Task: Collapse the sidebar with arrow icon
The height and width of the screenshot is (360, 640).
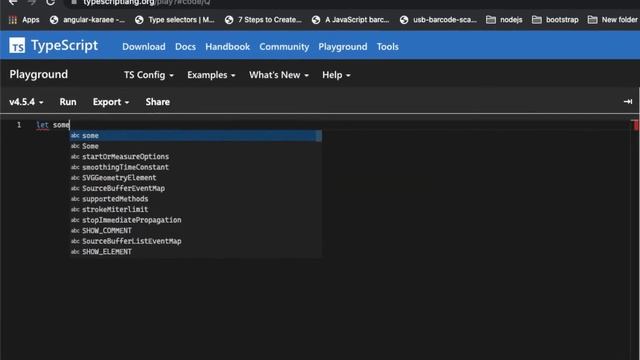Action: click(x=628, y=102)
